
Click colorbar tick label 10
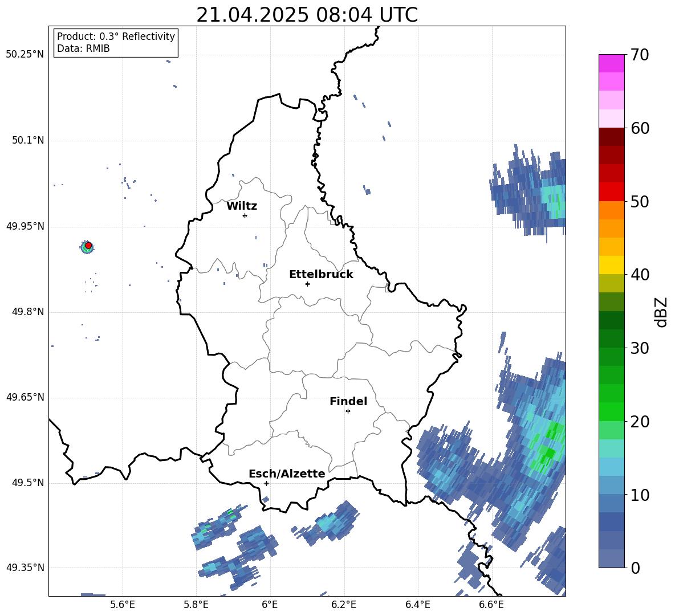point(640,495)
